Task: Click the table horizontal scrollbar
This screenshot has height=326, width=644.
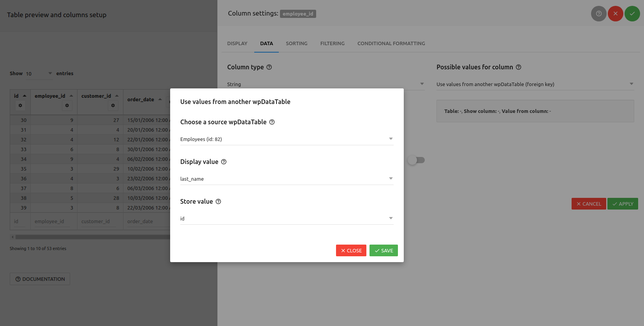Action: [x=93, y=237]
